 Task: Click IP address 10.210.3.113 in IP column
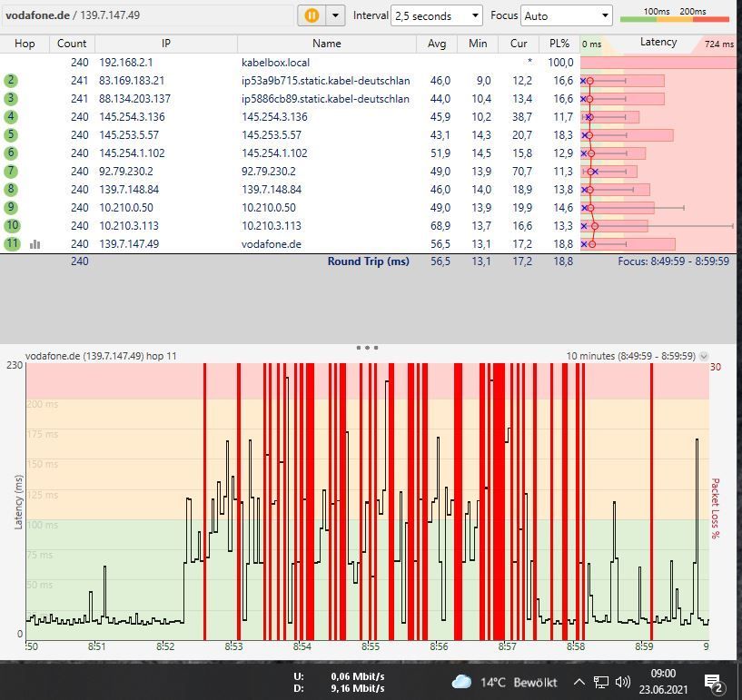pos(129,225)
